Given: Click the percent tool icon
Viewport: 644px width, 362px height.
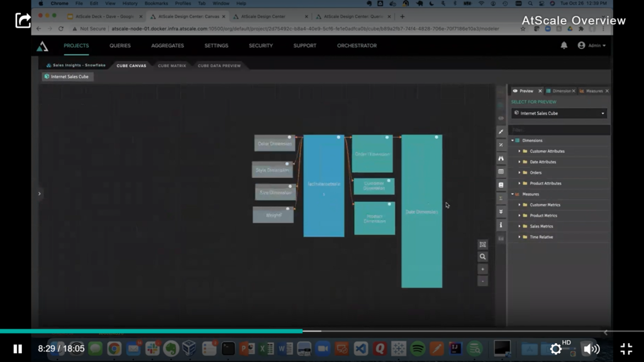Looking at the screenshot, I should click(501, 145).
